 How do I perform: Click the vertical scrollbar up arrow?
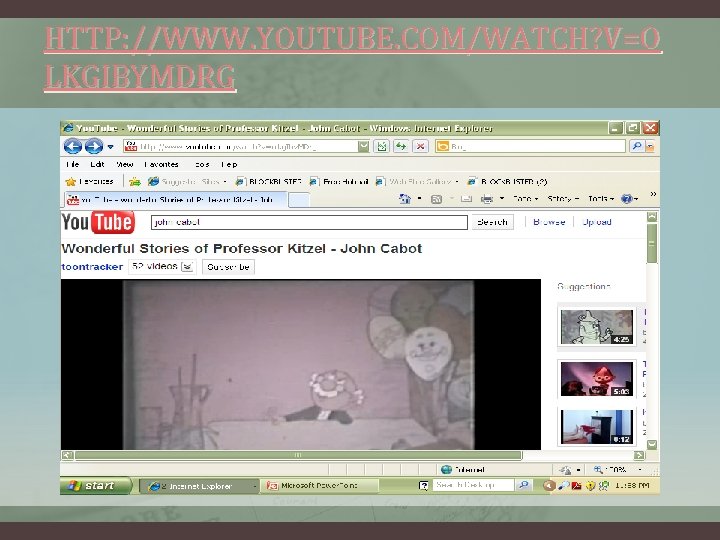tap(652, 217)
